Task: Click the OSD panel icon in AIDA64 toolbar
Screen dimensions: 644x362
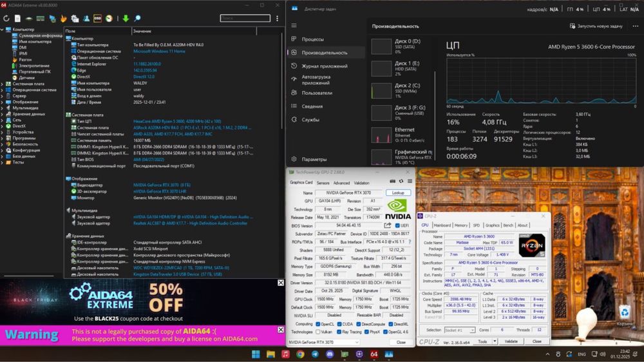Action: (x=97, y=18)
